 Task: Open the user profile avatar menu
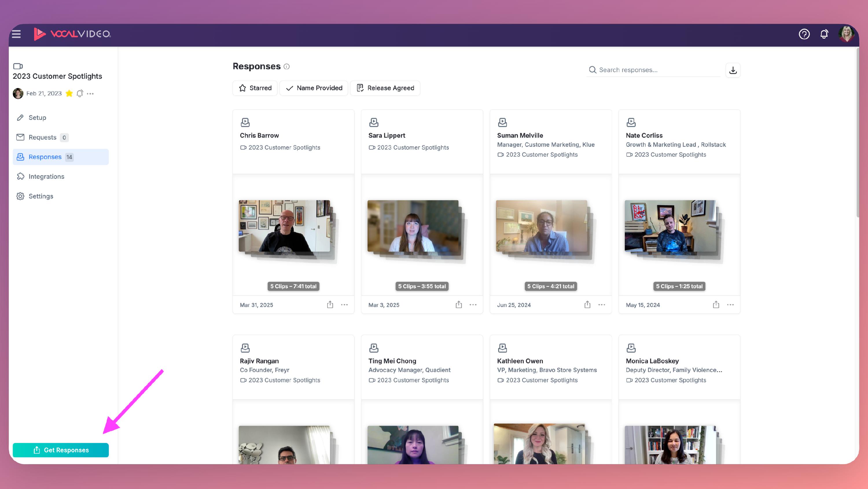click(846, 34)
